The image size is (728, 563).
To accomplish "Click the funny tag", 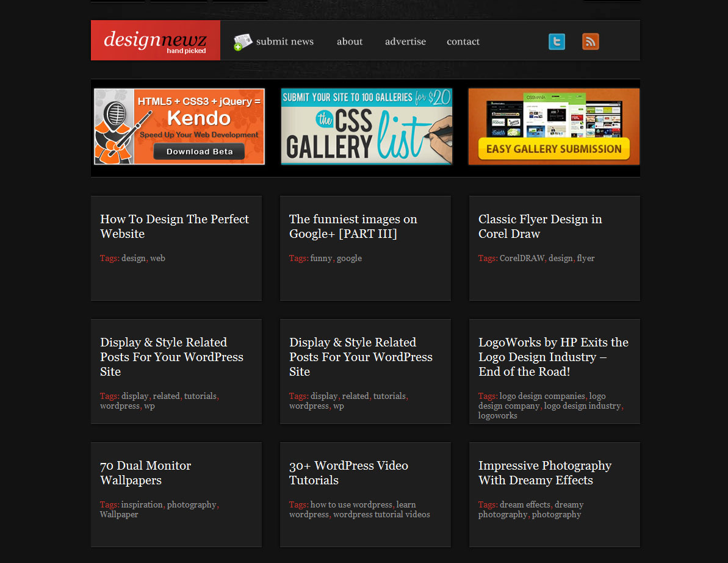I will tap(322, 258).
